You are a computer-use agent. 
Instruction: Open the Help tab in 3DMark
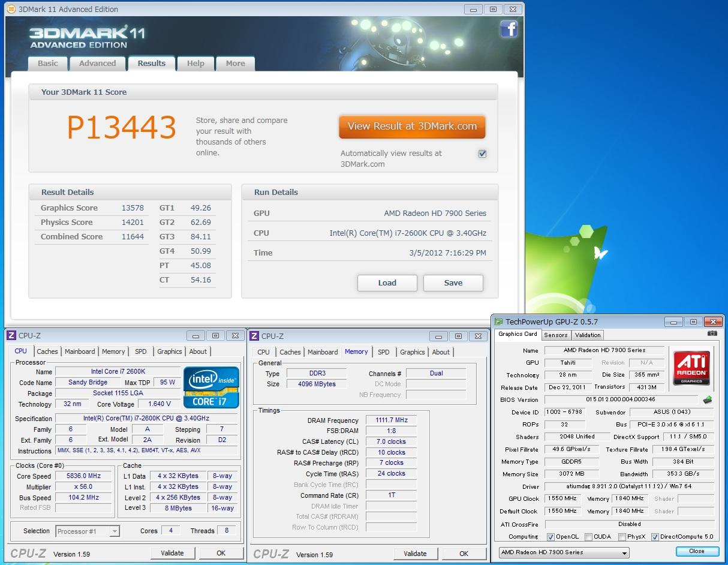click(x=195, y=64)
